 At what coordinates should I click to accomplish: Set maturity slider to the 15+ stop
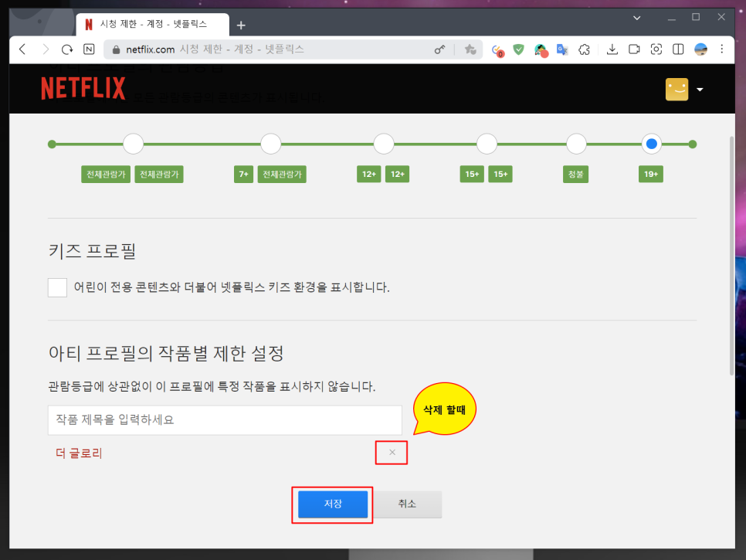(x=487, y=144)
